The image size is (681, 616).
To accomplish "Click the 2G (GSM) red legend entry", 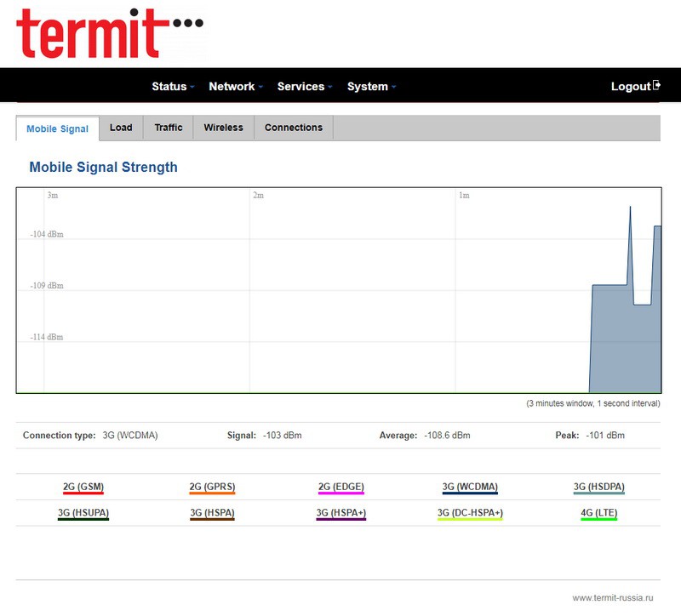I will (x=83, y=488).
